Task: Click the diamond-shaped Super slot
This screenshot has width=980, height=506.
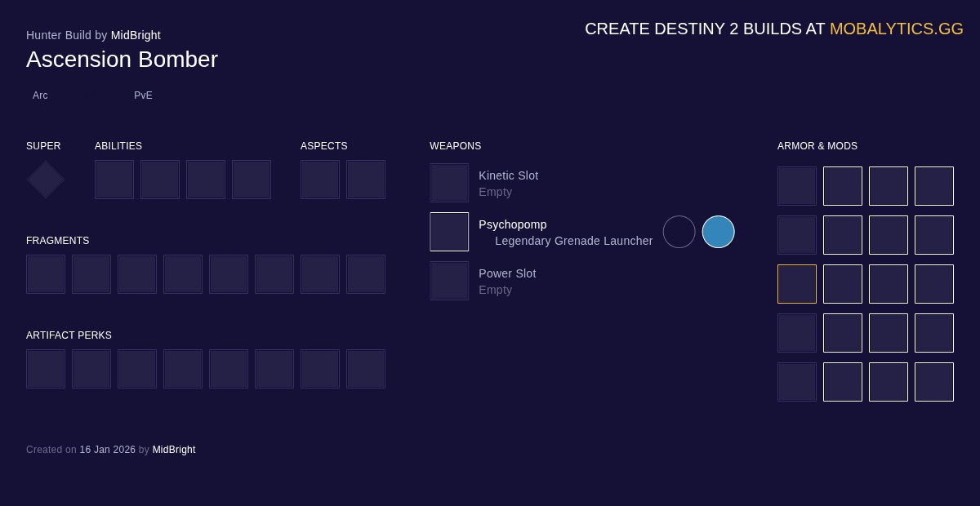Action: click(46, 180)
